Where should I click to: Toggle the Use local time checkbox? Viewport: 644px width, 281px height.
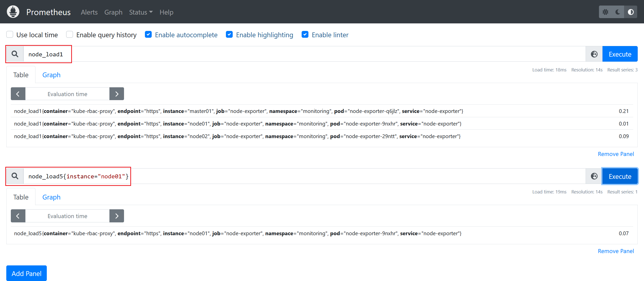pyautogui.click(x=10, y=34)
